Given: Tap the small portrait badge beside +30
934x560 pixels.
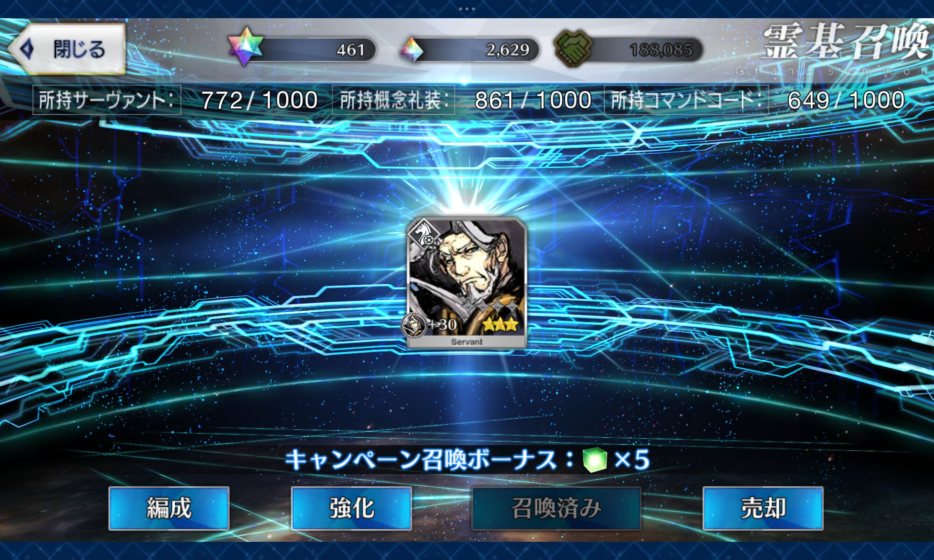Looking at the screenshot, I should [414, 325].
